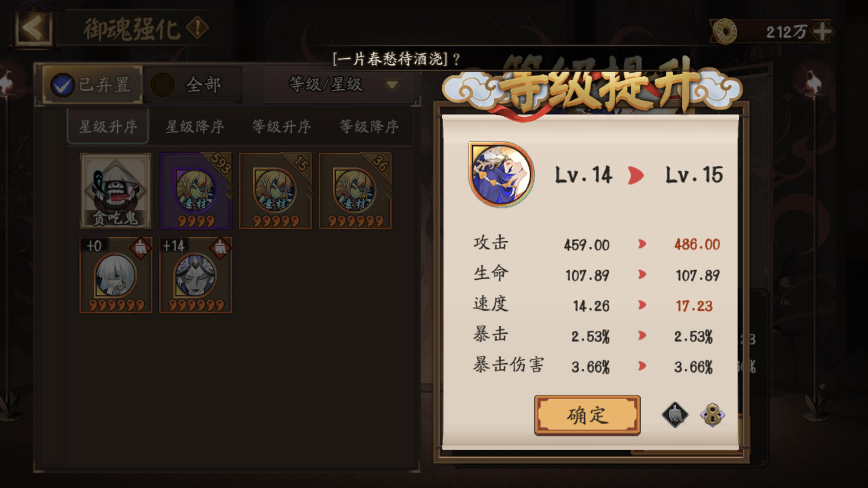Click the gold coin currency icon
This screenshot has height=488, width=868.
725,31
